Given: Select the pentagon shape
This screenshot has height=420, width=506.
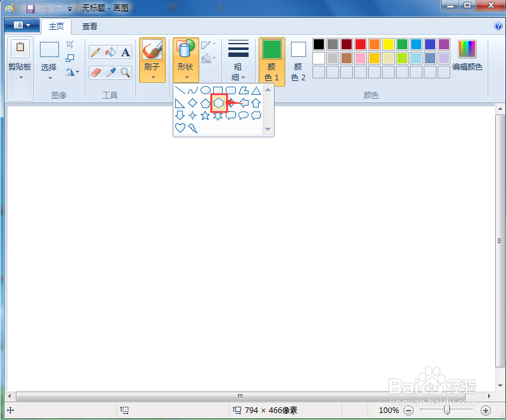Looking at the screenshot, I should 205,103.
